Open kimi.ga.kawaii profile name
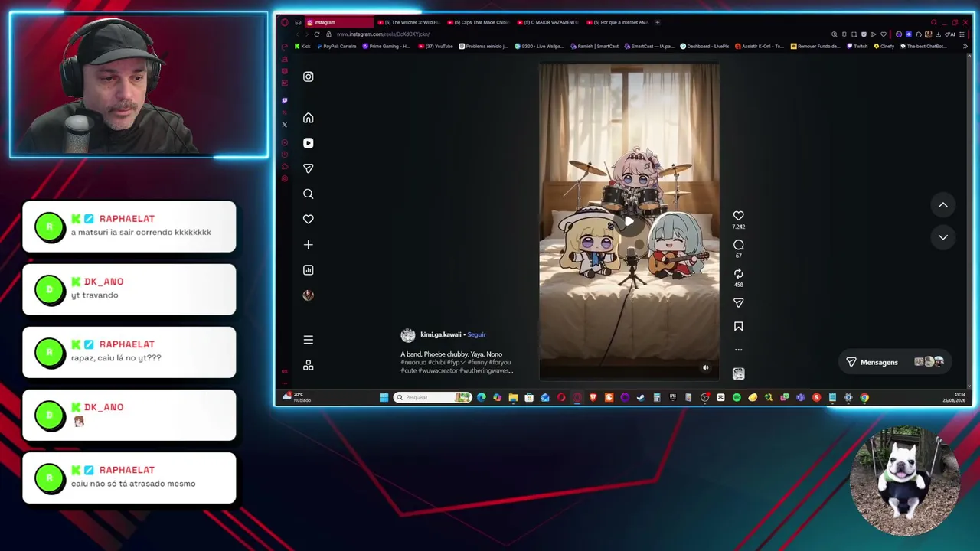 441,334
